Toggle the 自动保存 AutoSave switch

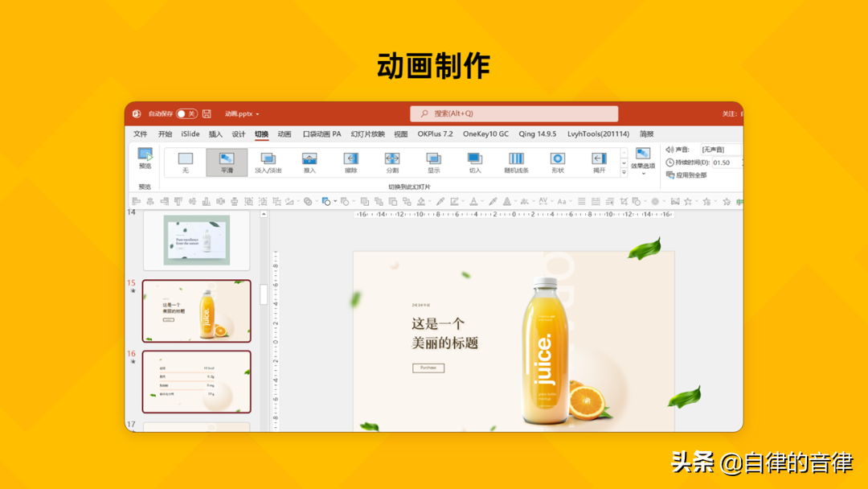[x=186, y=113]
